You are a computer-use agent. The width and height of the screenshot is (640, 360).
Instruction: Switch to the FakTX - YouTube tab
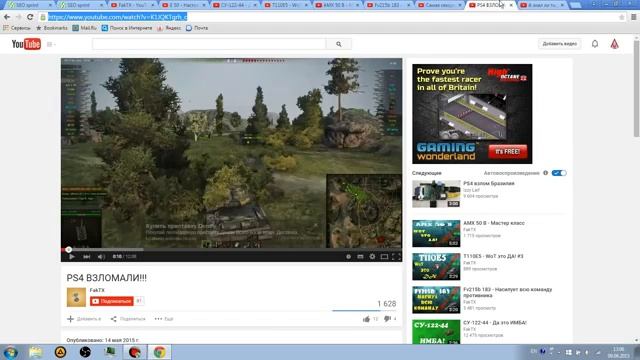click(x=133, y=5)
